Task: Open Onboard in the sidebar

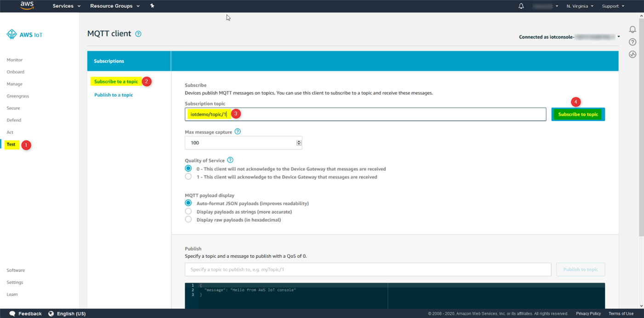Action: click(x=16, y=72)
